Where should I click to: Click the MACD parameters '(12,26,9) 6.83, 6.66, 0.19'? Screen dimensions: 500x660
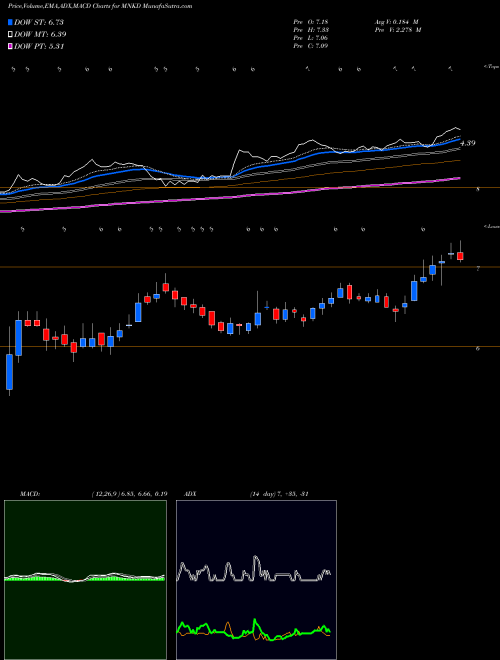pyautogui.click(x=129, y=494)
